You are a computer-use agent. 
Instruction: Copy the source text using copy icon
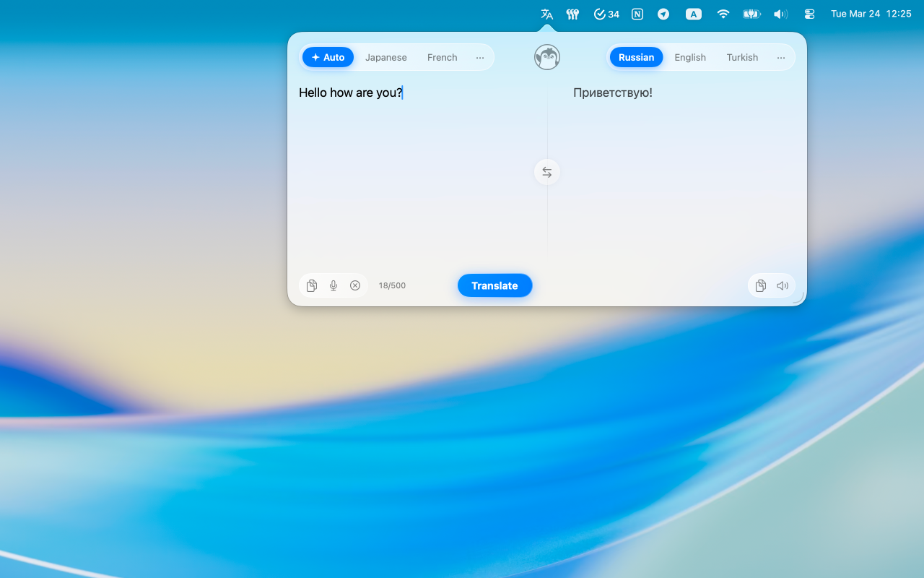point(312,285)
